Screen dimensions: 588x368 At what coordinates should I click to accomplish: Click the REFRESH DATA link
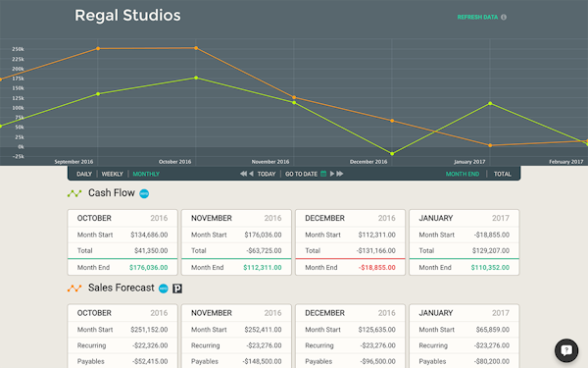[x=477, y=18]
